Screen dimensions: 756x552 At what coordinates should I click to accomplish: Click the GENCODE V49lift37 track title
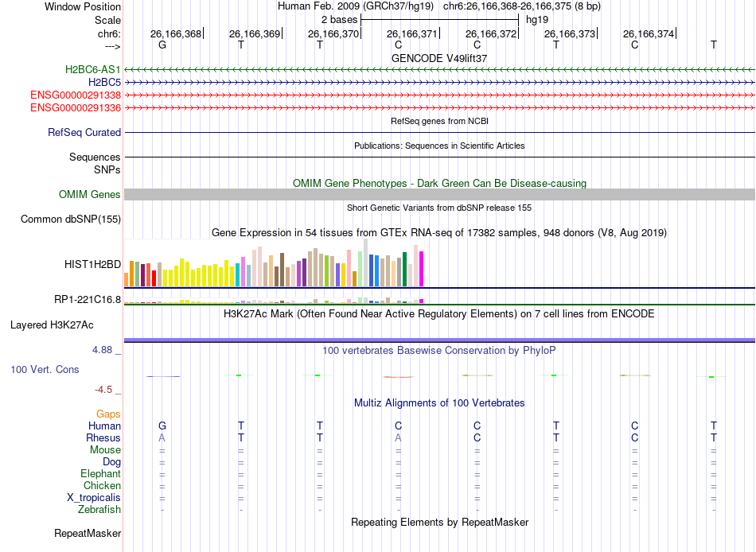(x=439, y=58)
